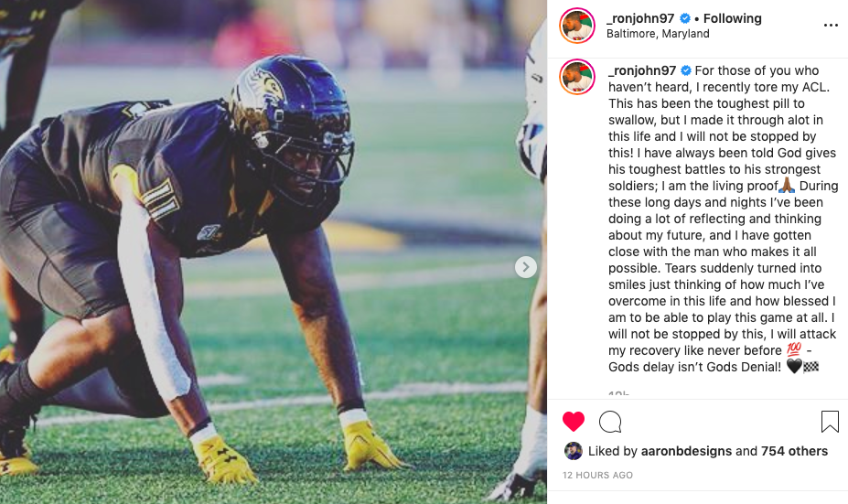The image size is (848, 504).
Task: Toggle the Following status button
Action: (732, 18)
